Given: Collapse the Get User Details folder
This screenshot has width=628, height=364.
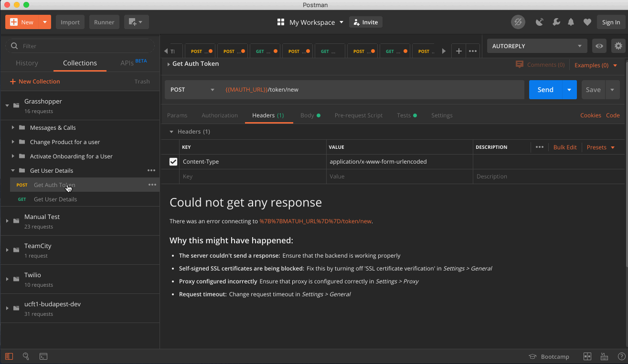Looking at the screenshot, I should 13,170.
